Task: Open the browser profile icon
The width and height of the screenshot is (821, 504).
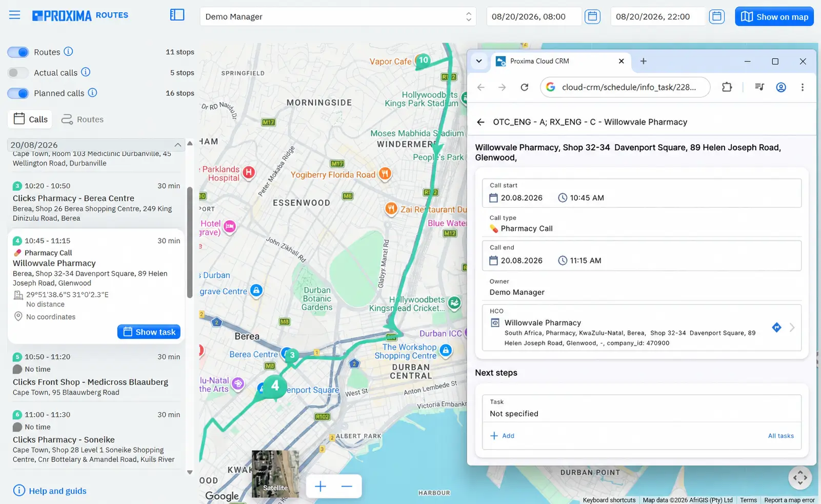Action: click(781, 87)
